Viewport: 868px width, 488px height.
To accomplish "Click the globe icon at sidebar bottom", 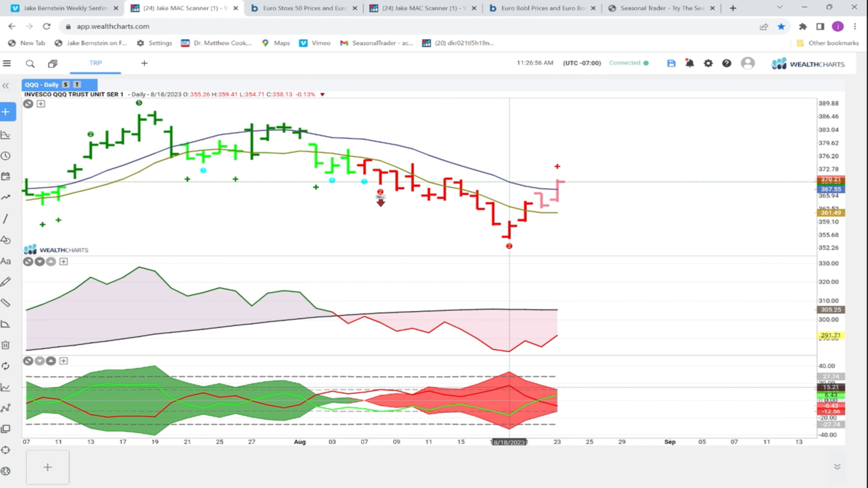I will pos(5,471).
